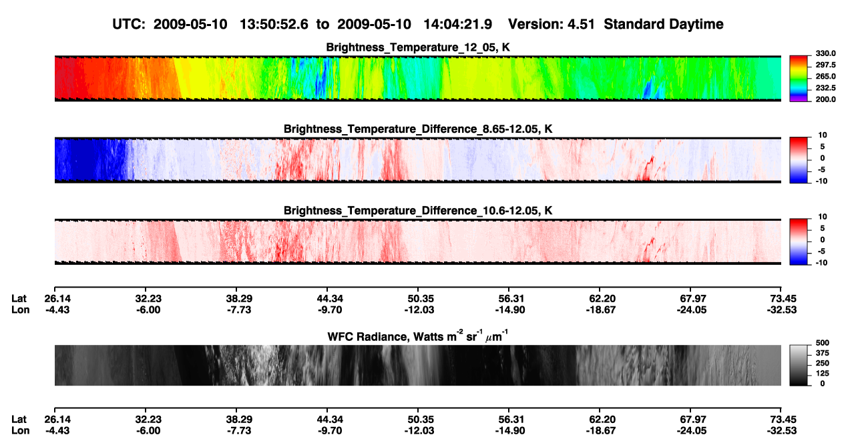Screen dimensions: 868x445
Task: Click the start time "13:50:52.6" in the header
Action: point(274,25)
